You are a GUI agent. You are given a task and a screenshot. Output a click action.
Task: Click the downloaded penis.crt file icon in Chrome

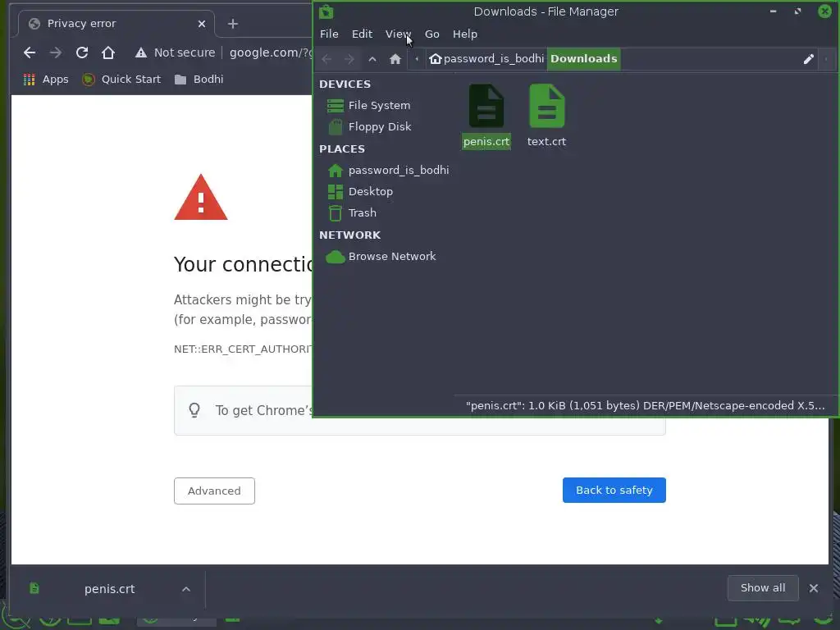(x=34, y=588)
